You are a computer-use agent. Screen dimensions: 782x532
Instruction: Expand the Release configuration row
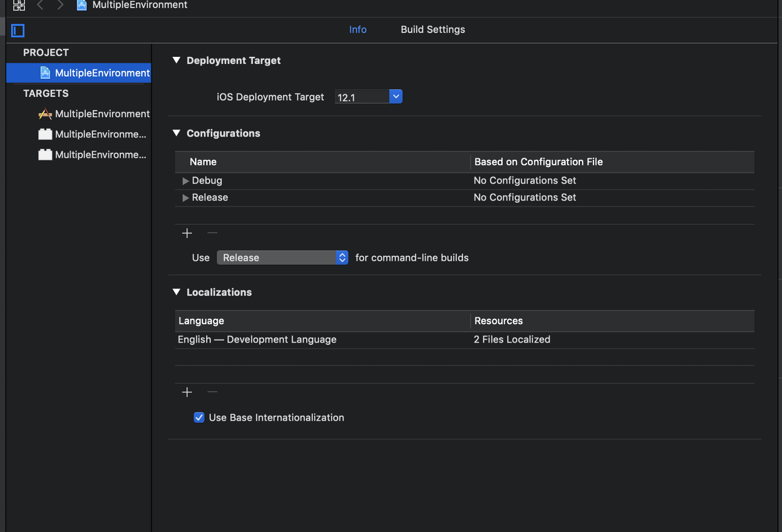185,198
